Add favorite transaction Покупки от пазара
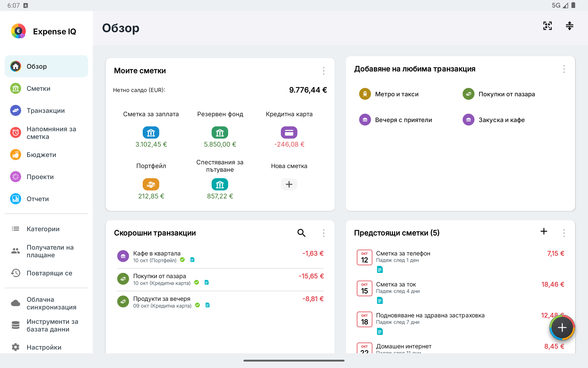Image resolution: width=588 pixels, height=368 pixels. point(499,94)
